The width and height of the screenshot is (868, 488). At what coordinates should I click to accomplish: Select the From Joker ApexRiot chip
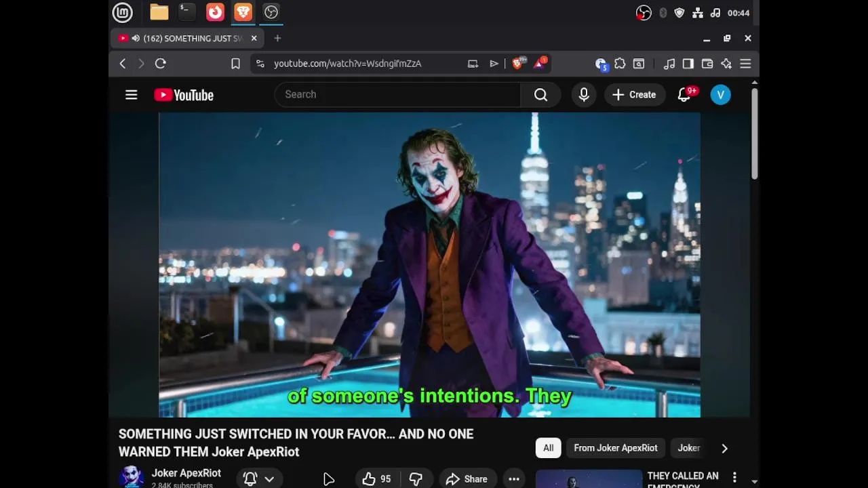click(x=616, y=448)
